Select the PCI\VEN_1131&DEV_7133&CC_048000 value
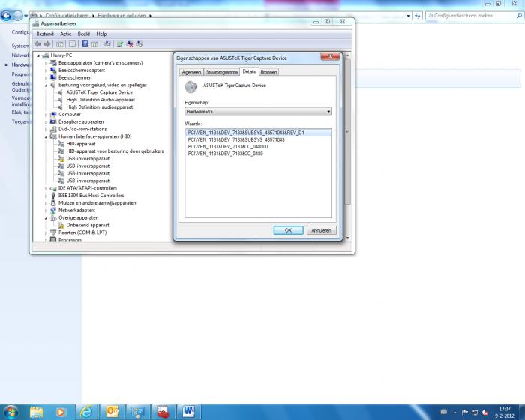Viewport: 525px width, 420px height. pos(228,147)
